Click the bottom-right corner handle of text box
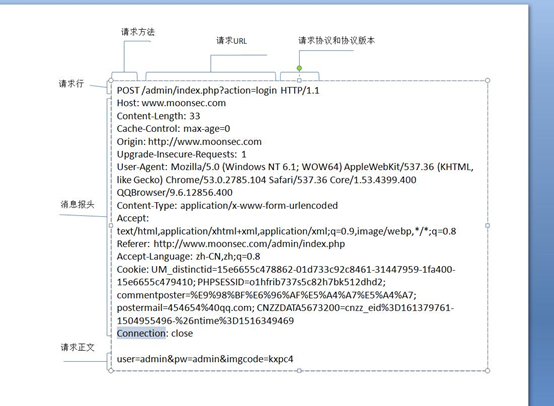This screenshot has width=554, height=406. pyautogui.click(x=488, y=371)
